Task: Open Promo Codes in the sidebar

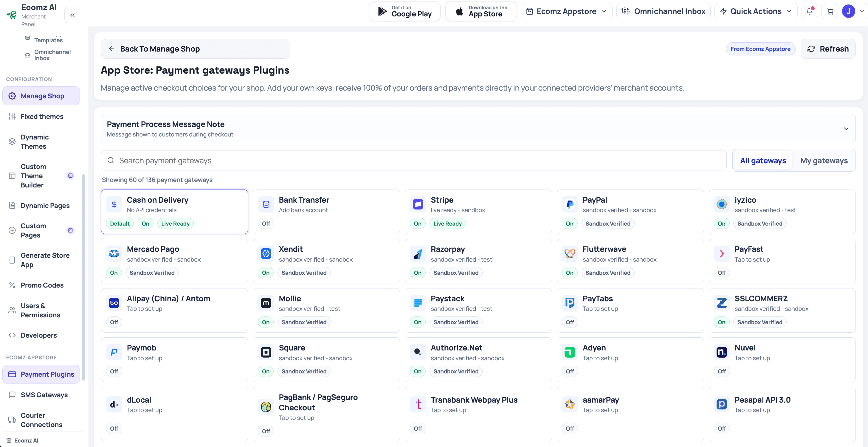Action: point(41,285)
